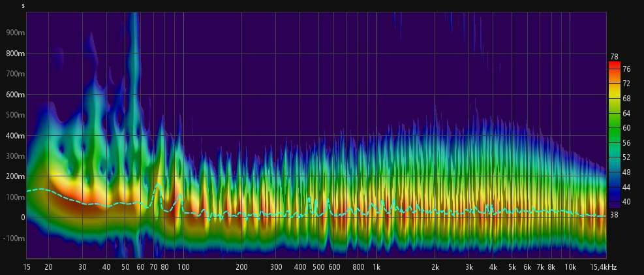Click the 1k label on the frequency axis
The image size is (644, 275).
coord(376,267)
